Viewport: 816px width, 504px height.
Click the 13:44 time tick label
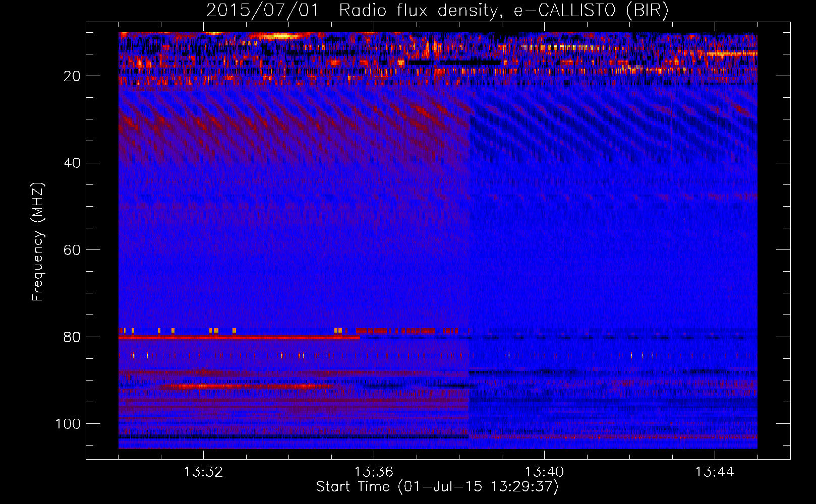(x=715, y=472)
